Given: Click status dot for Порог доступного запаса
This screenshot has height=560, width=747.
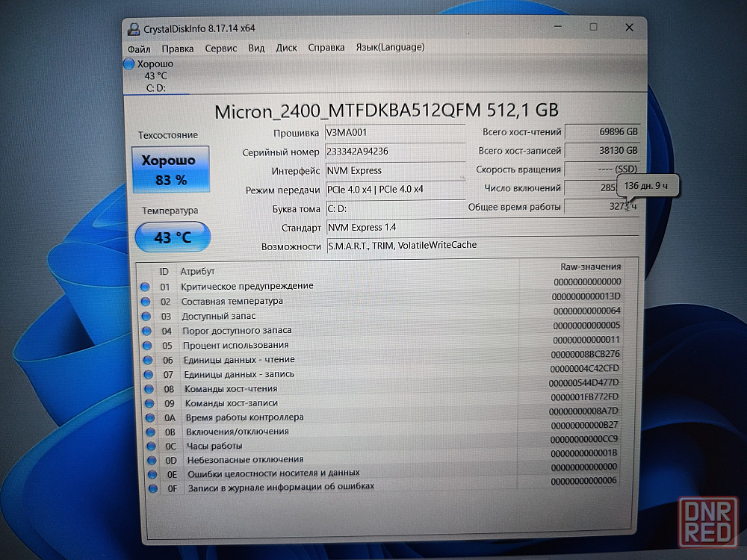Looking at the screenshot, I should [146, 331].
